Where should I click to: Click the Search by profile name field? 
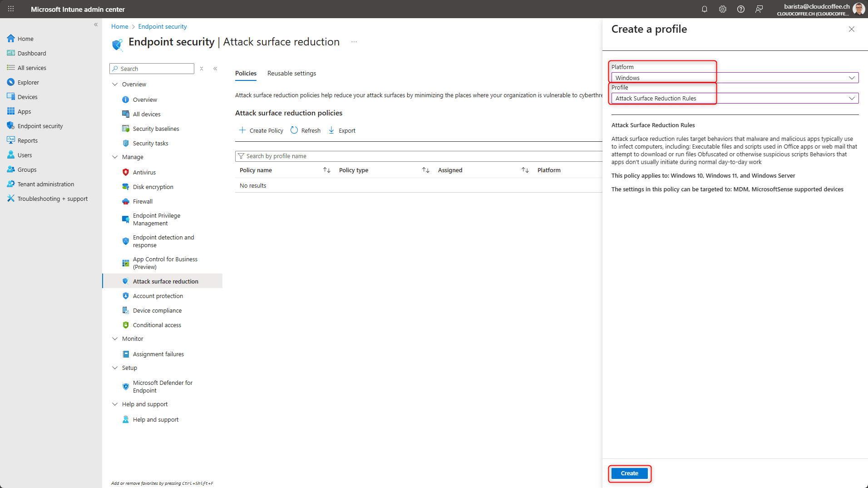[418, 156]
